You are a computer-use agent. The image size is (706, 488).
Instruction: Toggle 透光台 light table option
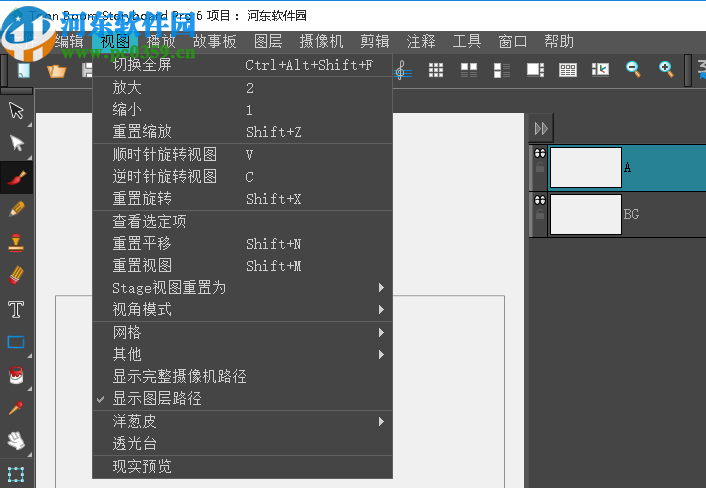click(242, 444)
